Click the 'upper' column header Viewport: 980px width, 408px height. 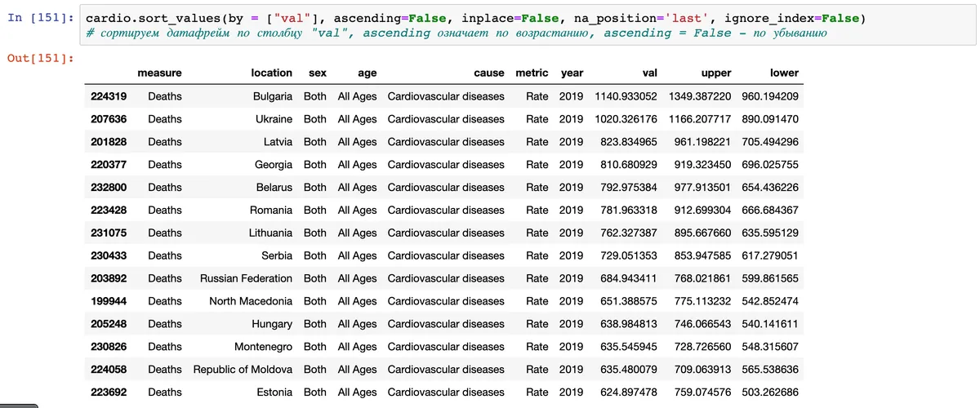[716, 73]
